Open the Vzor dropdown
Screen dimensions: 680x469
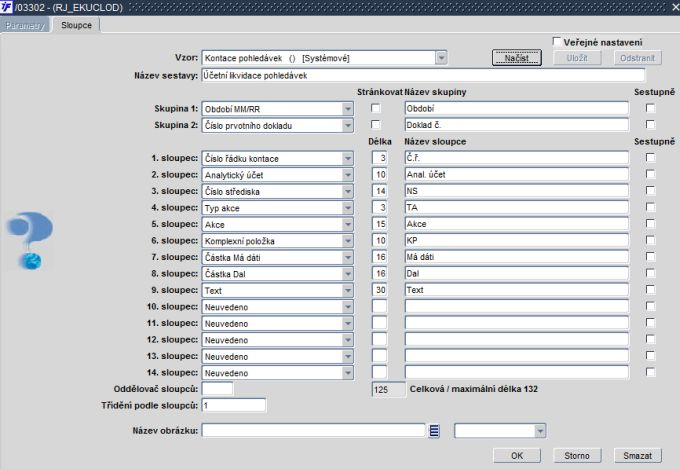click(x=441, y=58)
